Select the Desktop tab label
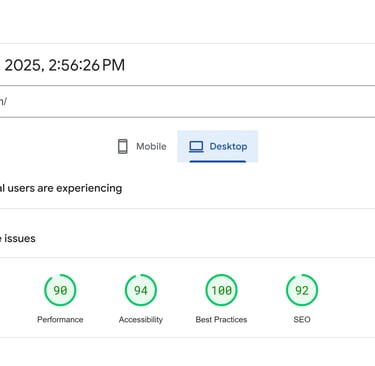 click(228, 146)
